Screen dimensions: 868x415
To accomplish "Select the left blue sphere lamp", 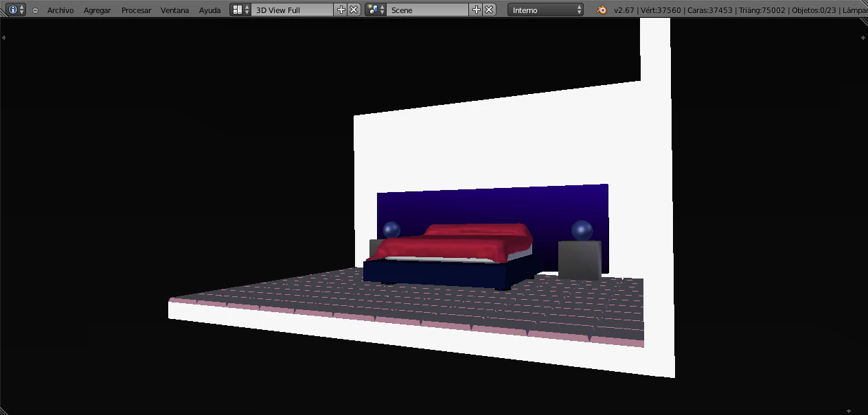I will click(x=391, y=230).
